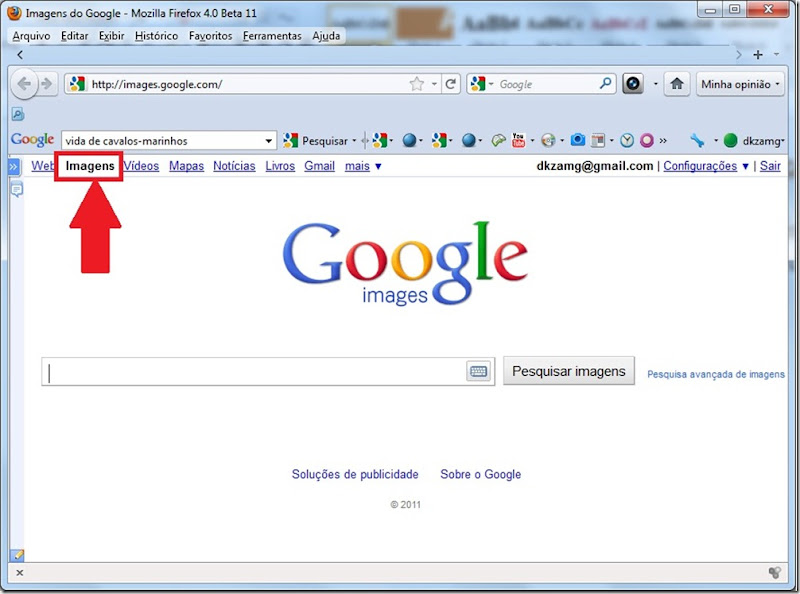This screenshot has width=800, height=594.
Task: Open Soluções de publicidade link
Action: coord(355,474)
